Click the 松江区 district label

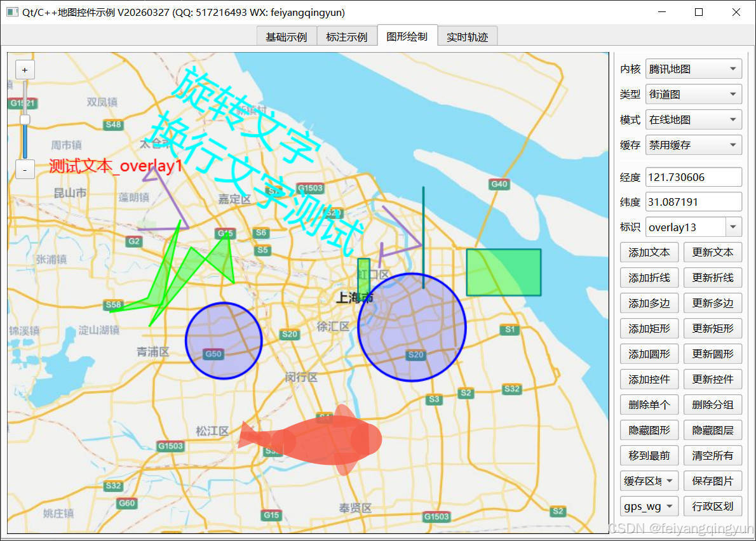click(x=212, y=431)
